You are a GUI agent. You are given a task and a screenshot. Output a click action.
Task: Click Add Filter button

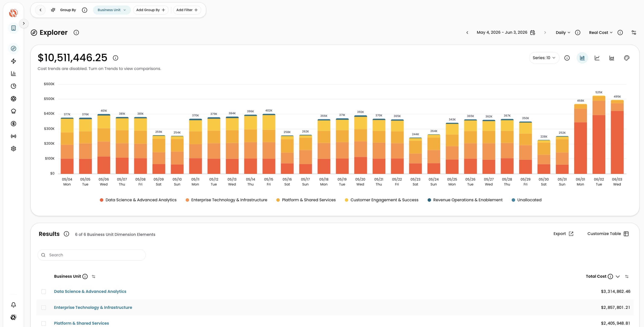point(187,10)
